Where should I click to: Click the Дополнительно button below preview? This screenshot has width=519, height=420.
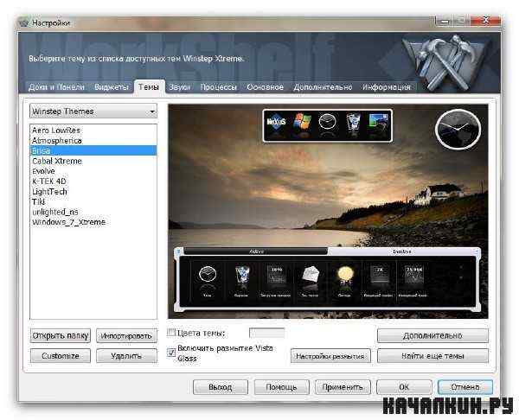[432, 335]
